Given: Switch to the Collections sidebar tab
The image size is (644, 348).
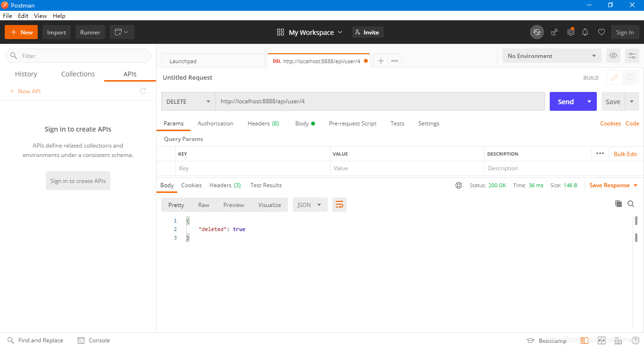Looking at the screenshot, I should click(x=78, y=74).
